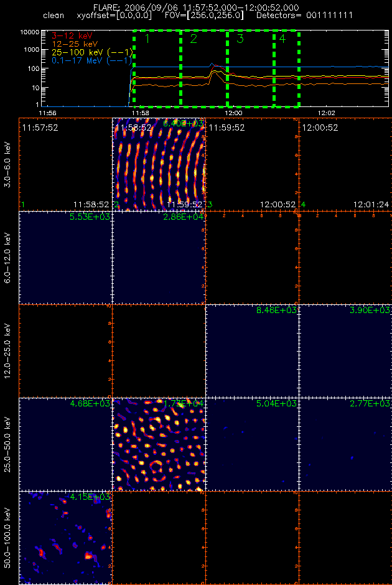Click the 12.0-25.0 keV row label

click(x=7, y=351)
